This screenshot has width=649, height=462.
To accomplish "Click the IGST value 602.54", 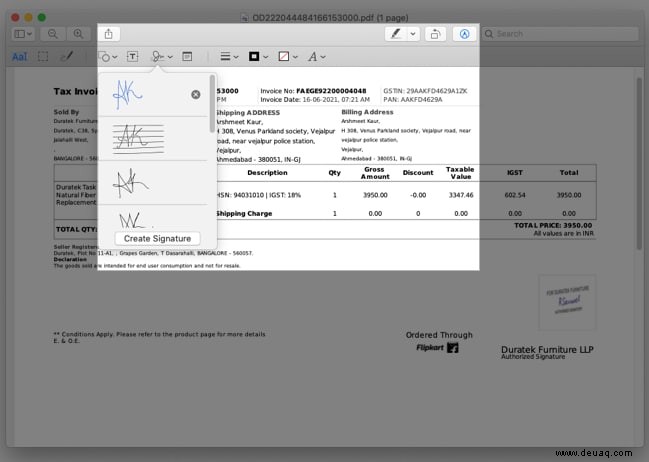I will (515, 195).
